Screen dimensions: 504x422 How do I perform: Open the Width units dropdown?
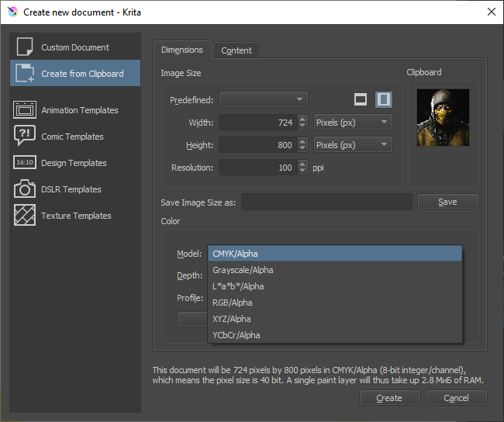(353, 123)
